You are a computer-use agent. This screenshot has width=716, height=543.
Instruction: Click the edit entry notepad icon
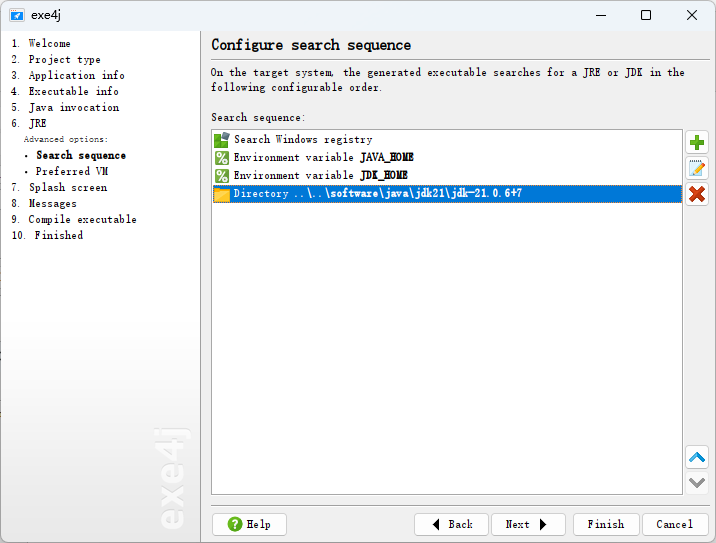click(697, 169)
